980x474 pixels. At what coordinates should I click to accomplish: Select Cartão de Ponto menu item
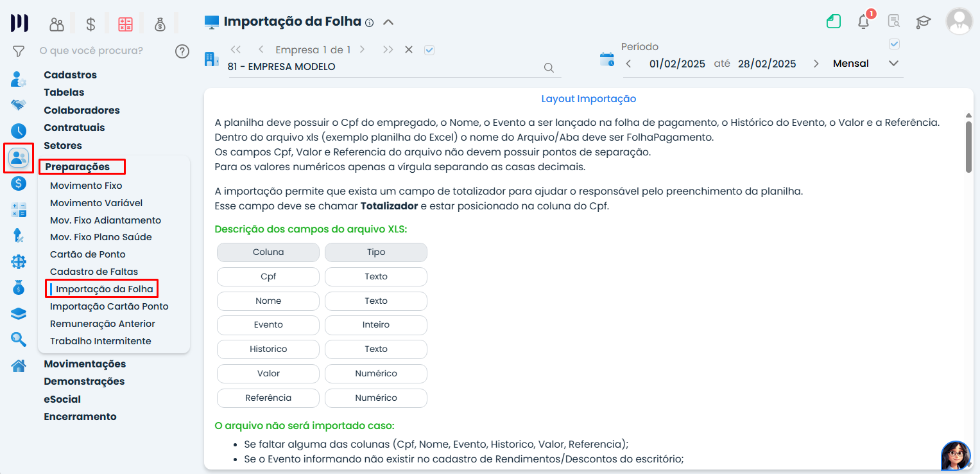pyautogui.click(x=88, y=254)
